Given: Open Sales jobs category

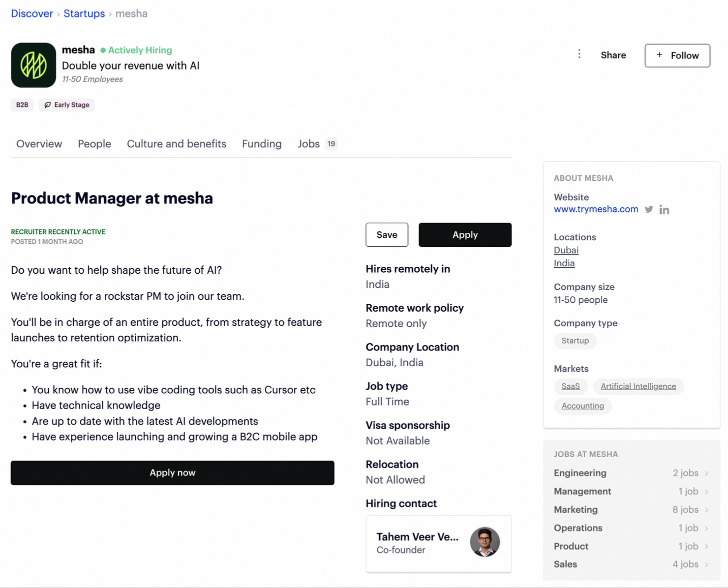Looking at the screenshot, I should pos(631,565).
